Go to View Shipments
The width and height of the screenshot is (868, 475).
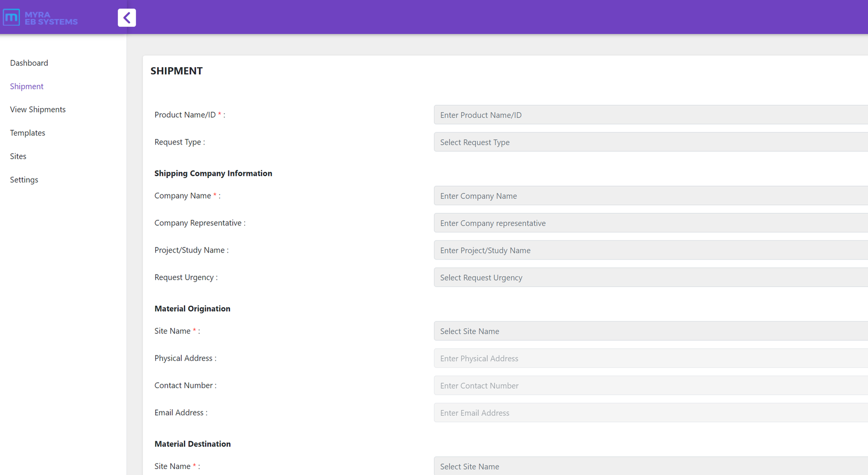[38, 110]
